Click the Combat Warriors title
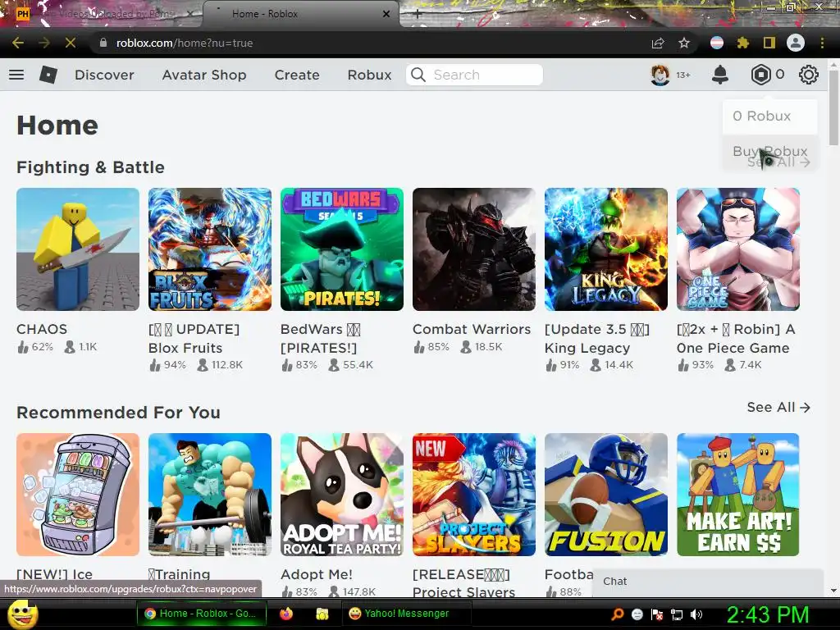Image resolution: width=840 pixels, height=630 pixels. click(x=472, y=329)
